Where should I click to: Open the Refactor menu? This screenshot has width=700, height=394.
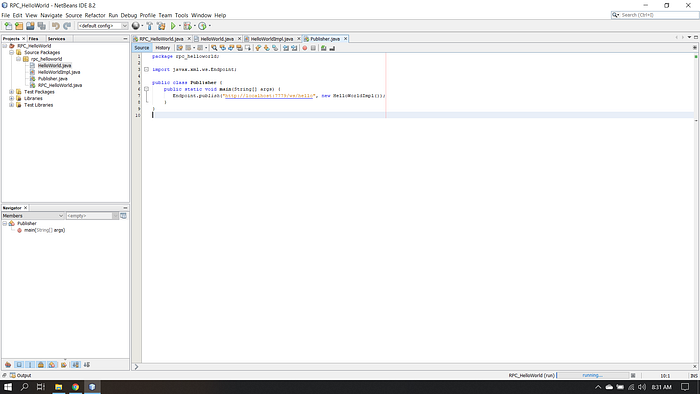[95, 15]
